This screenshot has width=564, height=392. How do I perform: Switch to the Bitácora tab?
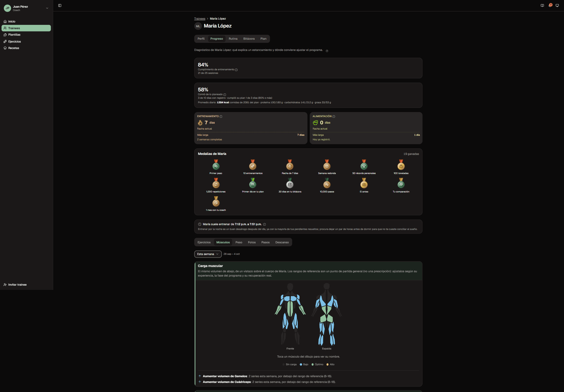pos(249,39)
